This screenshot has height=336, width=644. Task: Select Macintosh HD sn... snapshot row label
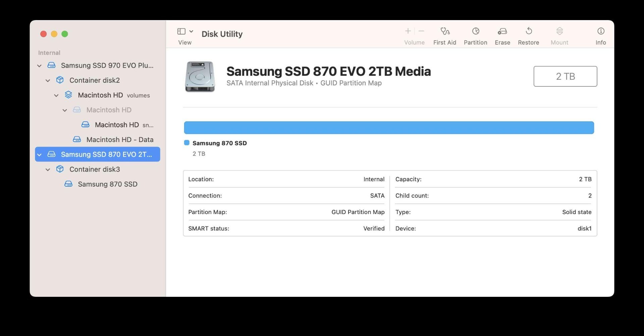124,125
